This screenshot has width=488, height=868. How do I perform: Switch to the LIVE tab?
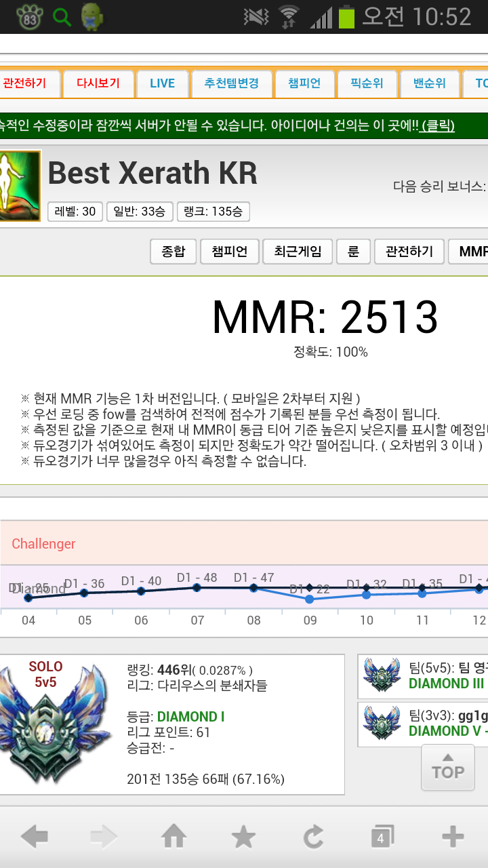162,84
